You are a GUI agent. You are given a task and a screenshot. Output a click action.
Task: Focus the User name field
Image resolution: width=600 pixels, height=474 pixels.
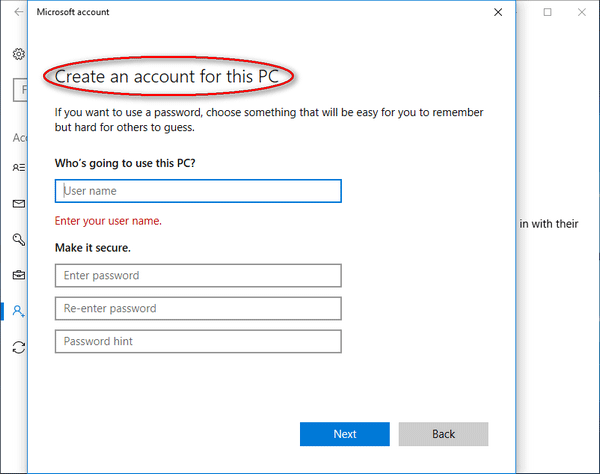click(198, 190)
